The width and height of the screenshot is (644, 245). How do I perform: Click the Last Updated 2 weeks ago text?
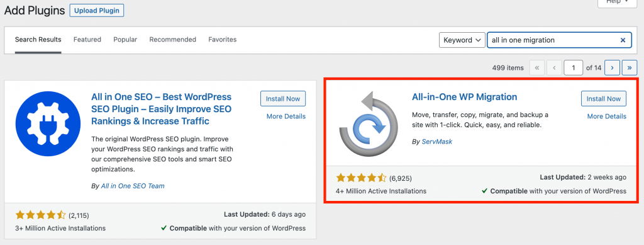tap(583, 177)
